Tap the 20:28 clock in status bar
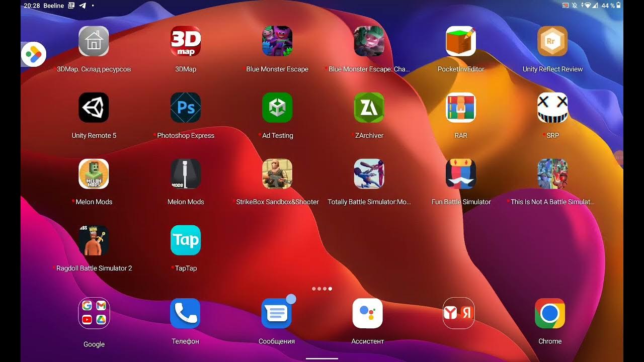The image size is (644, 362). coord(32,6)
